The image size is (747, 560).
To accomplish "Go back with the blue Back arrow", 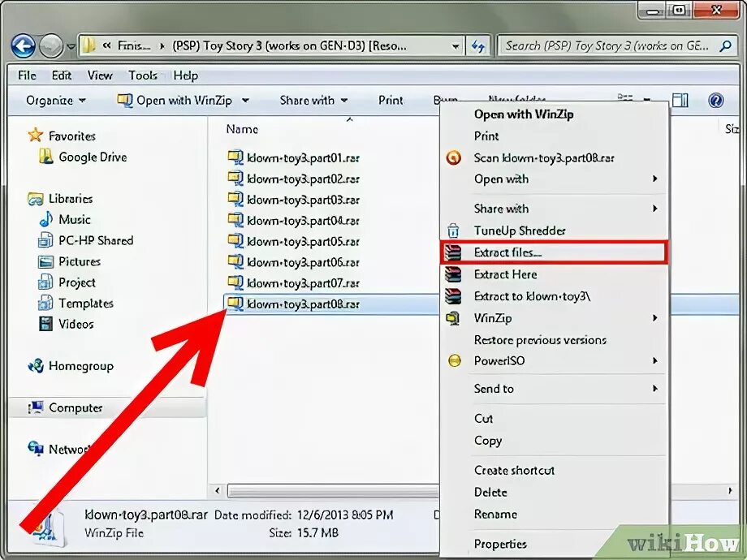I will click(24, 46).
